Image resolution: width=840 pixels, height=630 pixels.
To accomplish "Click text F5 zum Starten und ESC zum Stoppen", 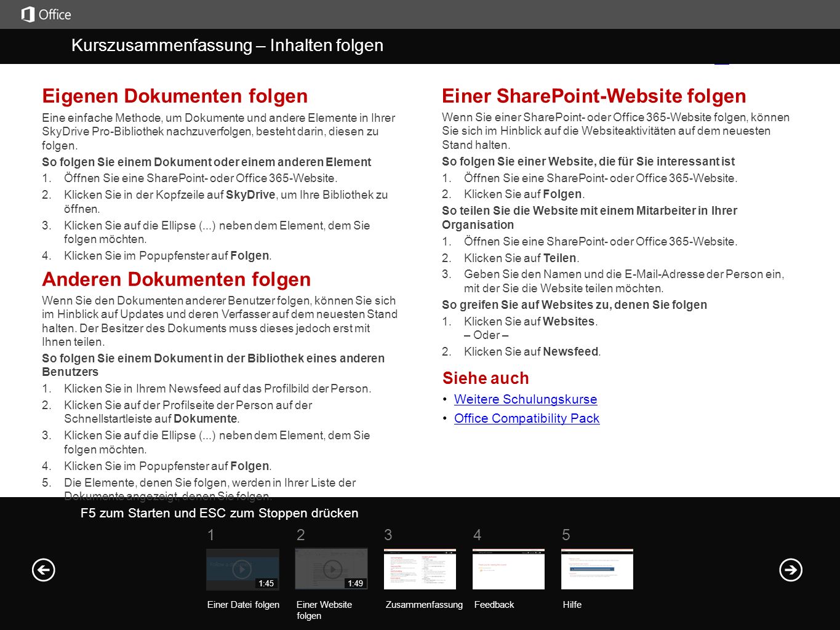I will (219, 513).
